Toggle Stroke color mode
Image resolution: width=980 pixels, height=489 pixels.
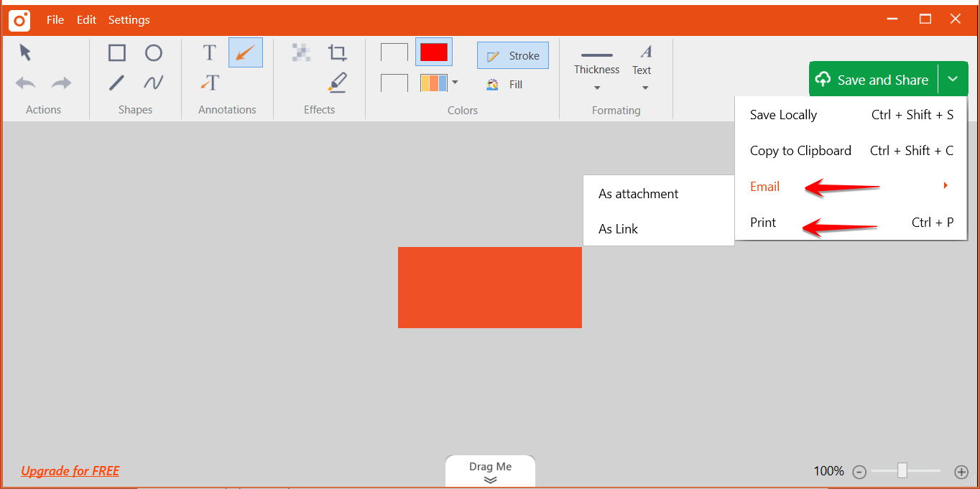pyautogui.click(x=513, y=56)
